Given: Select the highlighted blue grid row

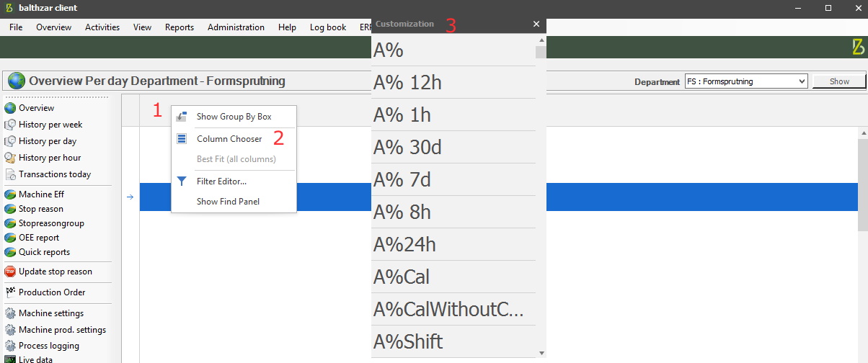Looking at the screenshot, I should point(499,197).
